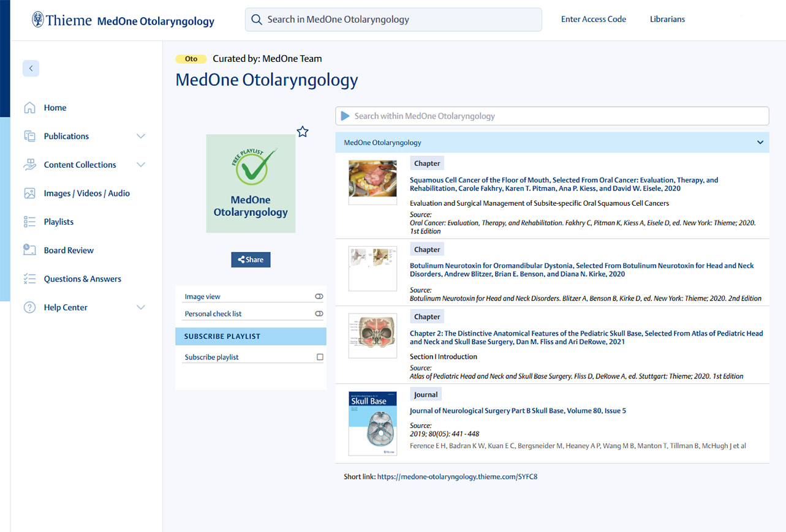Collapse the MedOne Otolaryngology playlist section
Viewport: 786px width, 532px height.
760,143
